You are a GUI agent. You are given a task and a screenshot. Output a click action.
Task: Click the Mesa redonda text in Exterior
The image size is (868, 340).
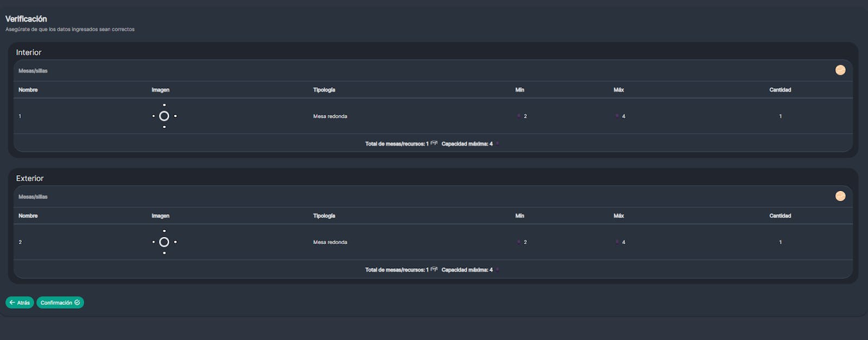pyautogui.click(x=330, y=242)
